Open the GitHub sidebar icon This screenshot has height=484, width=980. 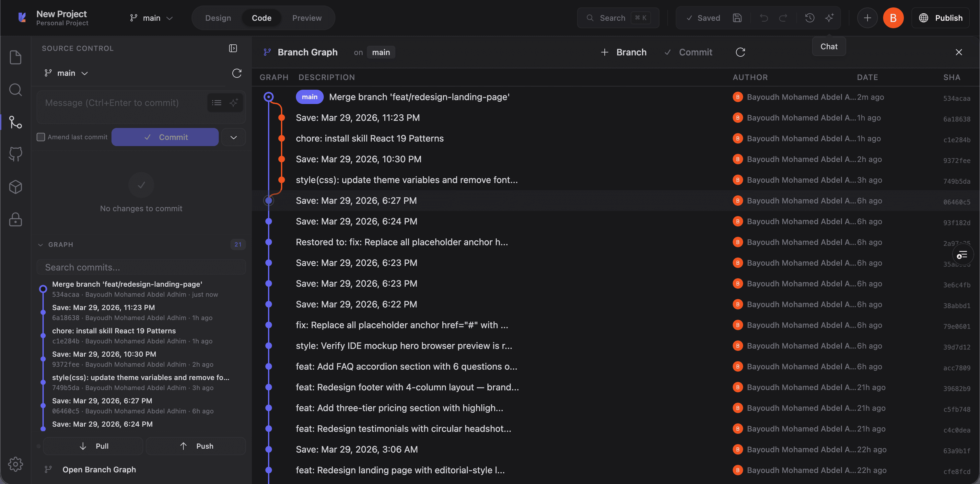pos(15,154)
